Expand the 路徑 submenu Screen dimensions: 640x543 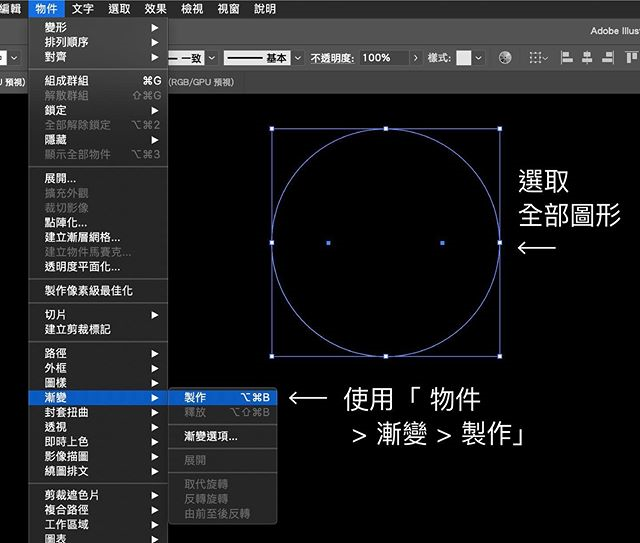click(x=98, y=353)
